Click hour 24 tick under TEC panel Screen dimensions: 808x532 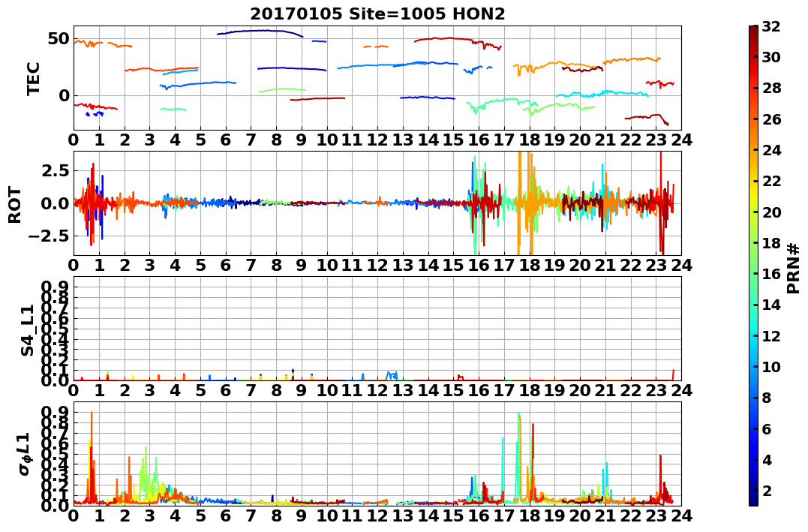point(681,140)
